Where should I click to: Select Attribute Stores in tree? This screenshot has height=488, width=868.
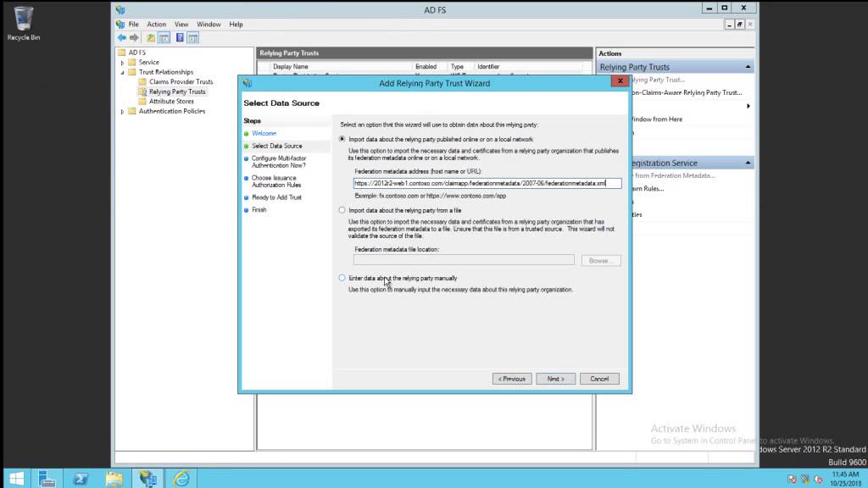click(171, 102)
